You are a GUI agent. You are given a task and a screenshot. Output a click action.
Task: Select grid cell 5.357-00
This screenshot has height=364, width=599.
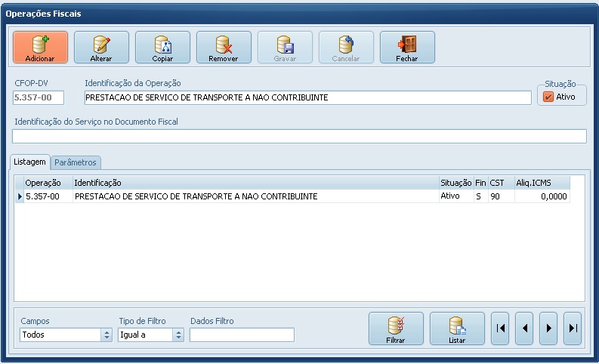point(48,196)
